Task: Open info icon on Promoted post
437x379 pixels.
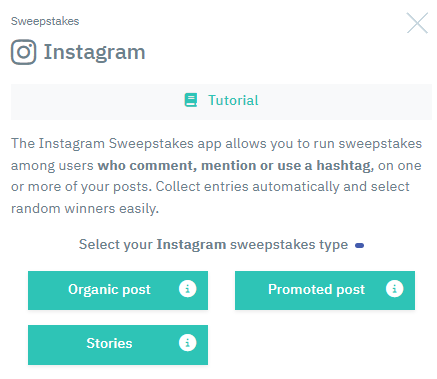Action: [395, 289]
